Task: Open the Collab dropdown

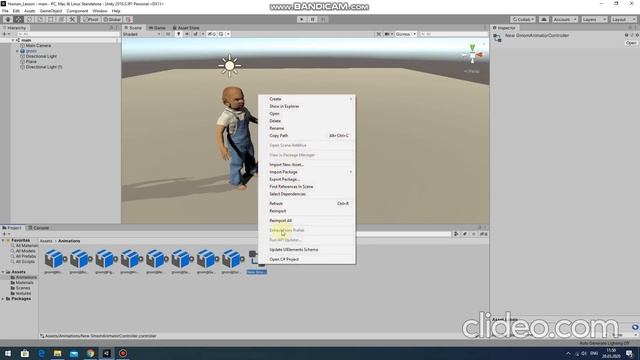Action: pos(523,19)
